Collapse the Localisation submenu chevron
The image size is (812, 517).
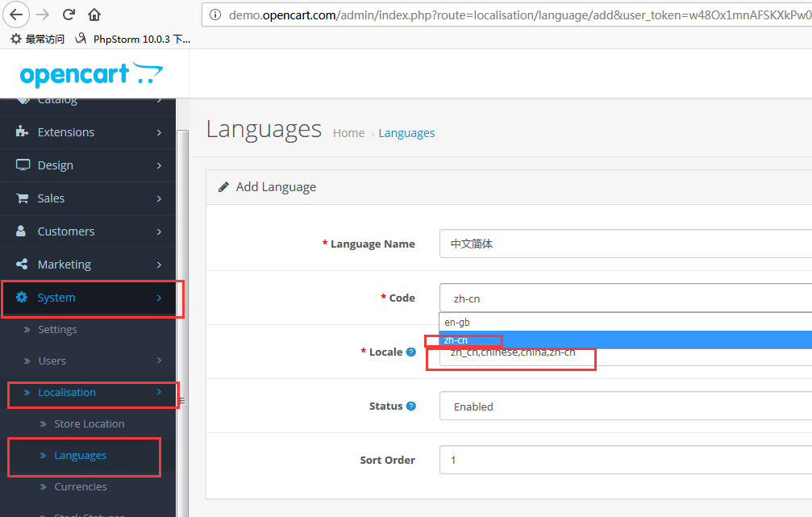coord(159,392)
